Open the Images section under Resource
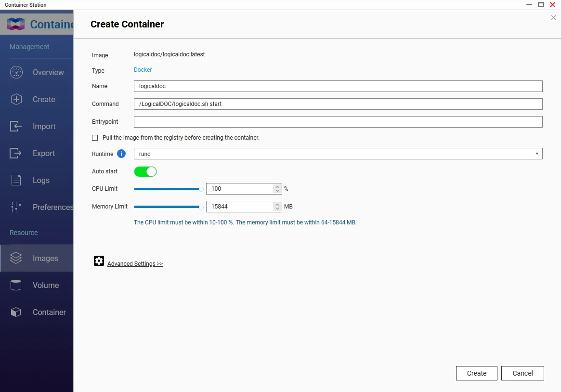 click(16, 258)
